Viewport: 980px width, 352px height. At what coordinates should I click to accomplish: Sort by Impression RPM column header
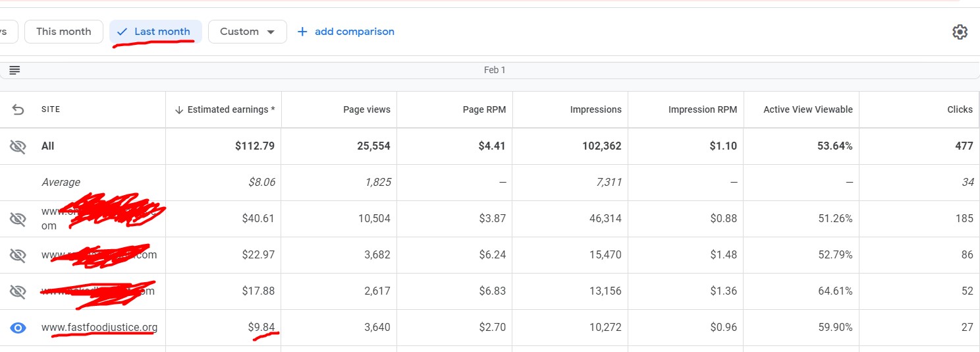click(703, 109)
